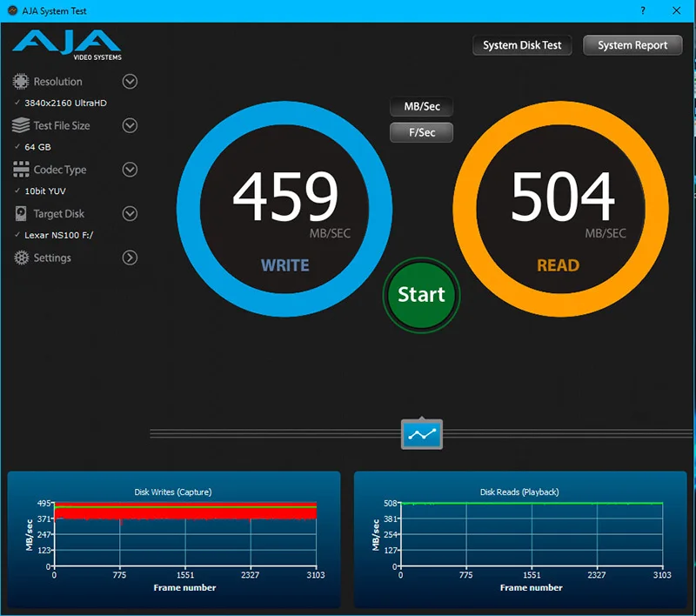Toggle the graph view icon on divider
Image resolution: width=696 pixels, height=616 pixels.
pos(422,434)
